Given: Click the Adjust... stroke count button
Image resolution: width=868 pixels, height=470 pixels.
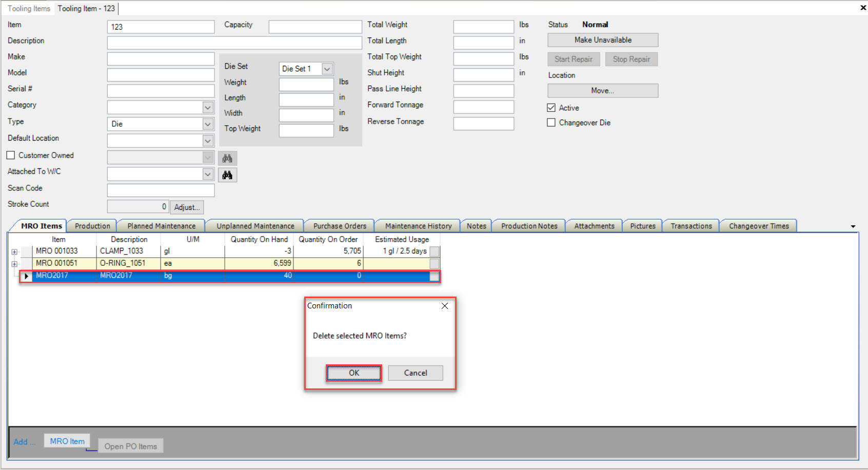Looking at the screenshot, I should pos(187,207).
